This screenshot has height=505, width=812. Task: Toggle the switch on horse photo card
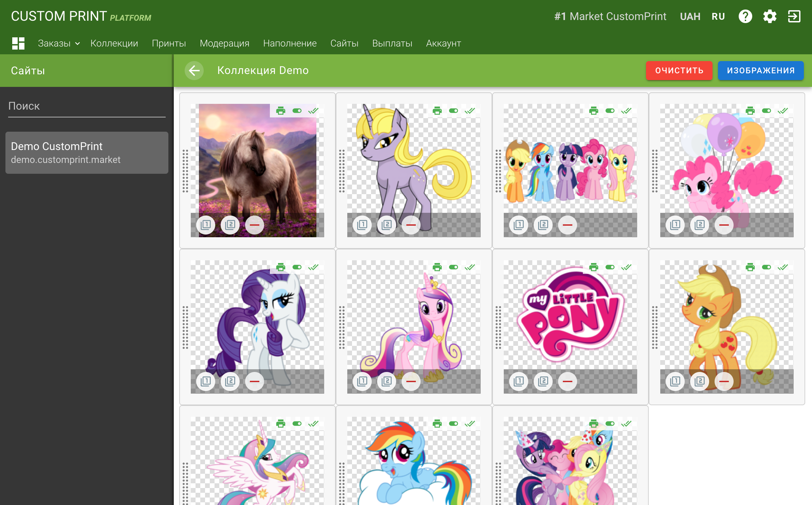tap(297, 111)
